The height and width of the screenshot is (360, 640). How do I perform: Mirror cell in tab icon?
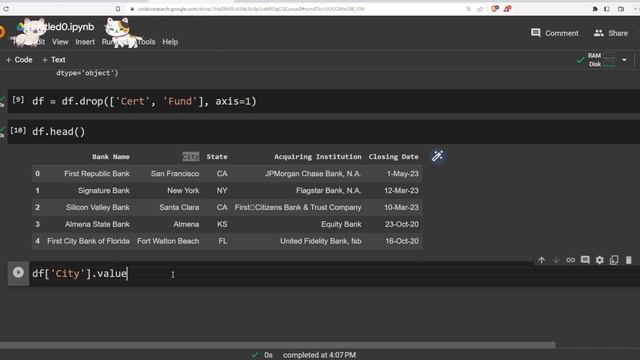pyautogui.click(x=614, y=260)
